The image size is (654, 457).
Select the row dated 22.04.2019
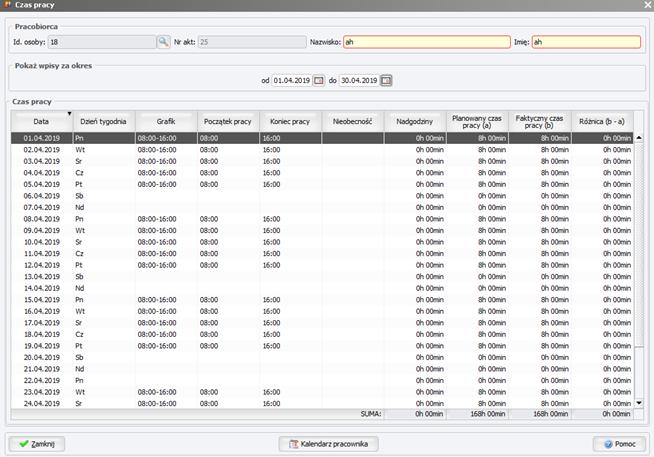[x=322, y=380]
